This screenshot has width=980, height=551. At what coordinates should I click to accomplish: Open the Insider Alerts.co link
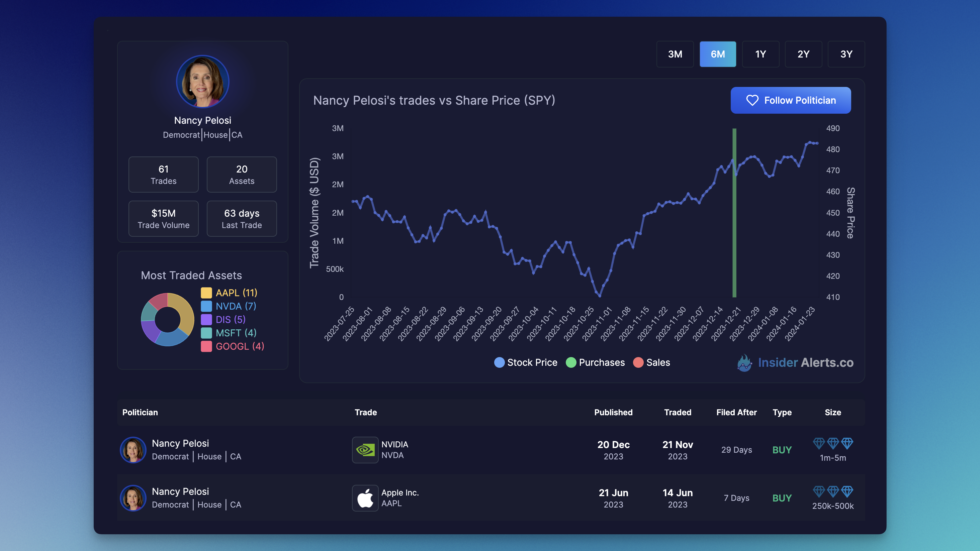click(x=805, y=363)
